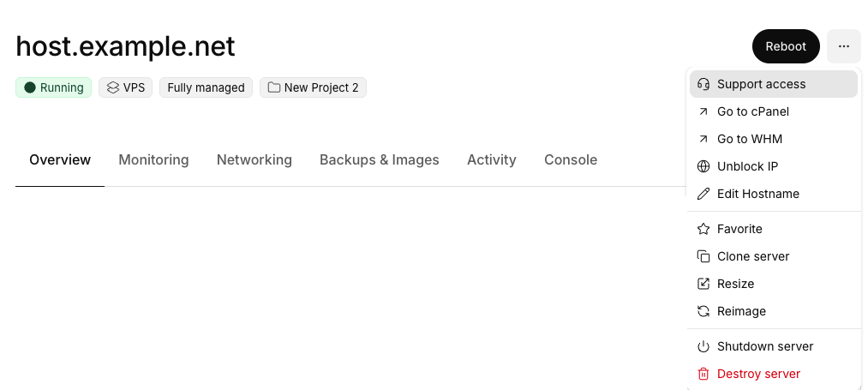Click the Running status badge
Viewport: 868px width, 390px height.
pos(54,87)
